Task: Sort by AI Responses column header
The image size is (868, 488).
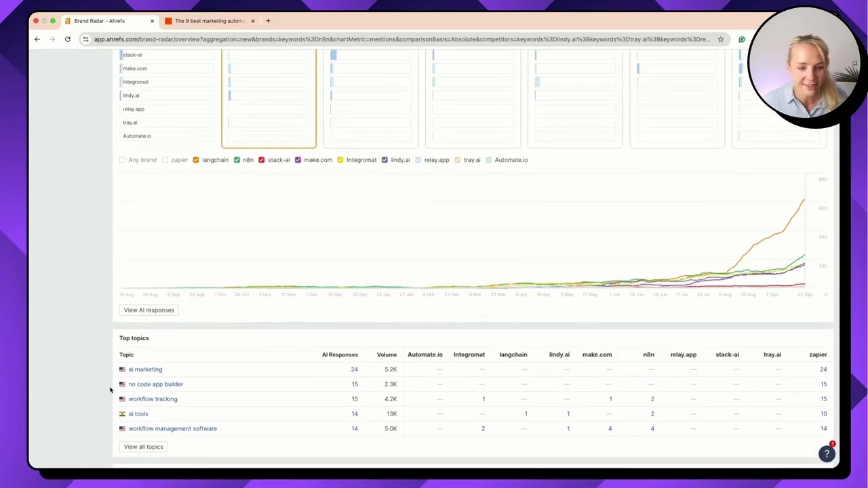Action: (x=340, y=354)
